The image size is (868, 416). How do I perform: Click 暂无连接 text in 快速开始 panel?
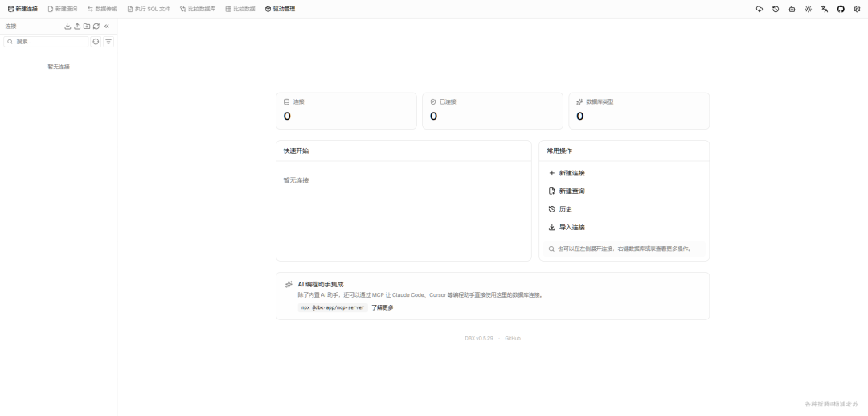296,180
